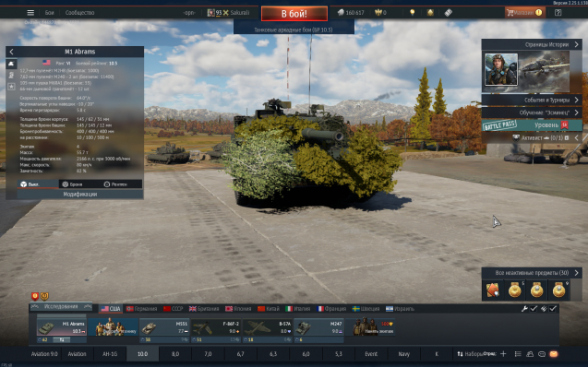The width and height of the screenshot is (588, 367).
Task: Click the lightbulb hints icon
Action: click(412, 13)
